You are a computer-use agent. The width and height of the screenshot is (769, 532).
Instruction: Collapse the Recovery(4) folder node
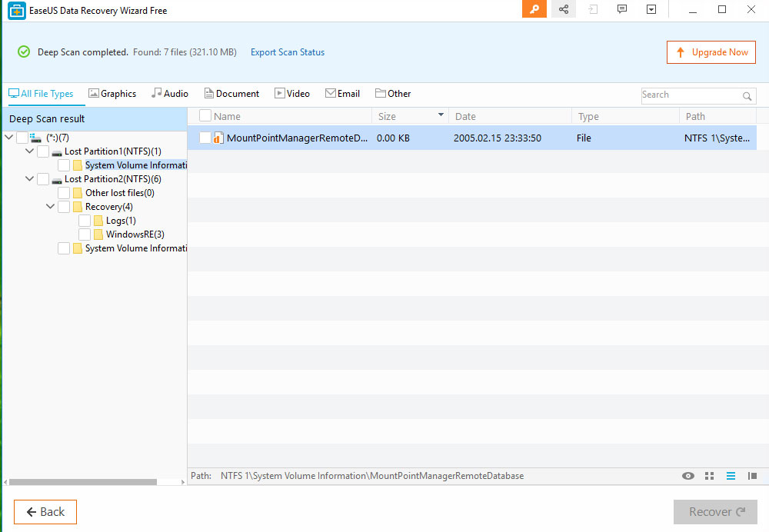pos(50,207)
